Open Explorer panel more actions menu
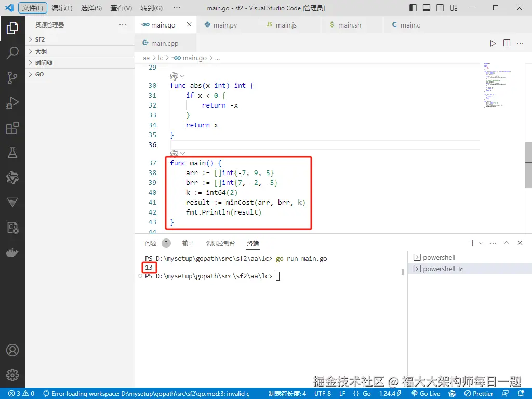The image size is (532, 399). 123,25
